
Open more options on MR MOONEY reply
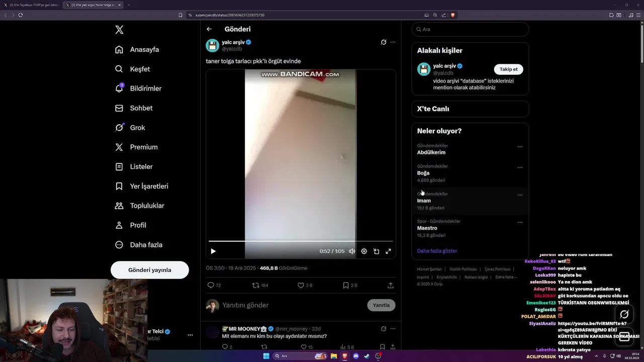(393, 329)
